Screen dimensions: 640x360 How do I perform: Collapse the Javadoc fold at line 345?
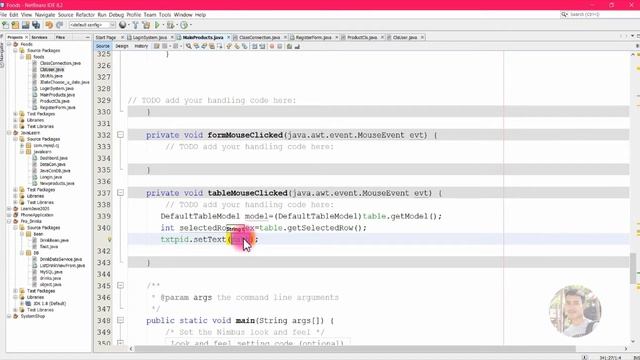pyautogui.click(x=120, y=285)
